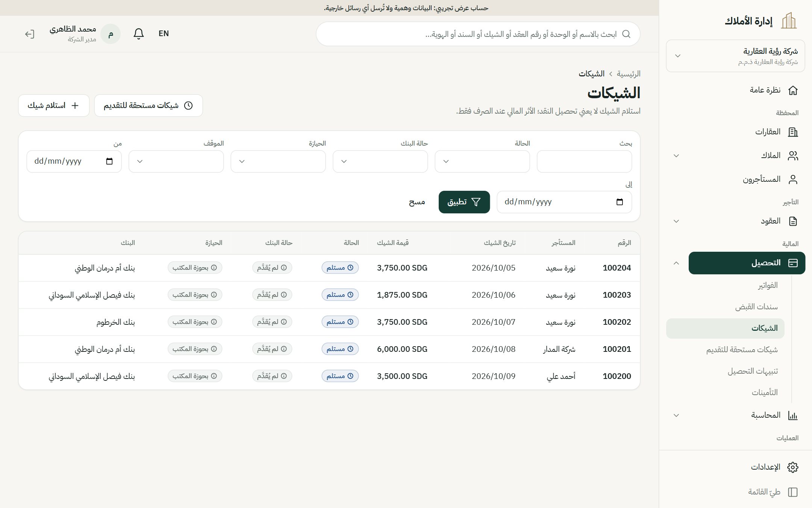Click the logout arrow icon
812x508 pixels.
tap(30, 34)
